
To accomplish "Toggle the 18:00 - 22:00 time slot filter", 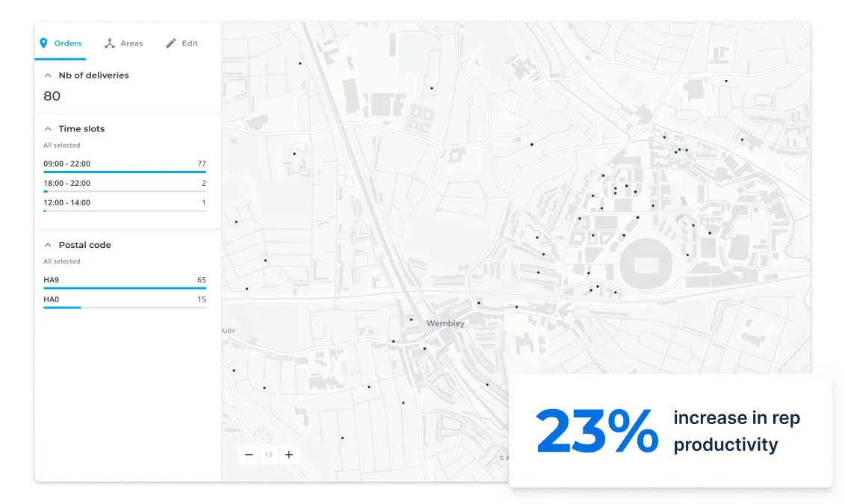I will coord(67,183).
